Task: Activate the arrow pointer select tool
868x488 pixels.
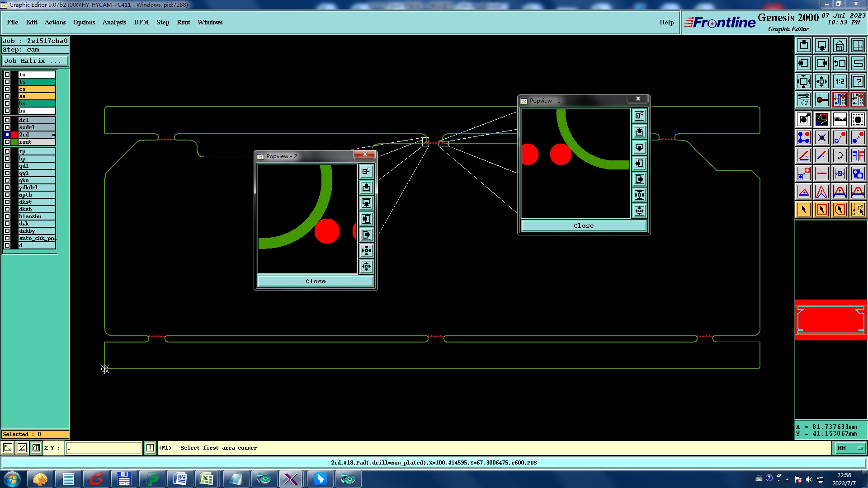Action: click(803, 210)
